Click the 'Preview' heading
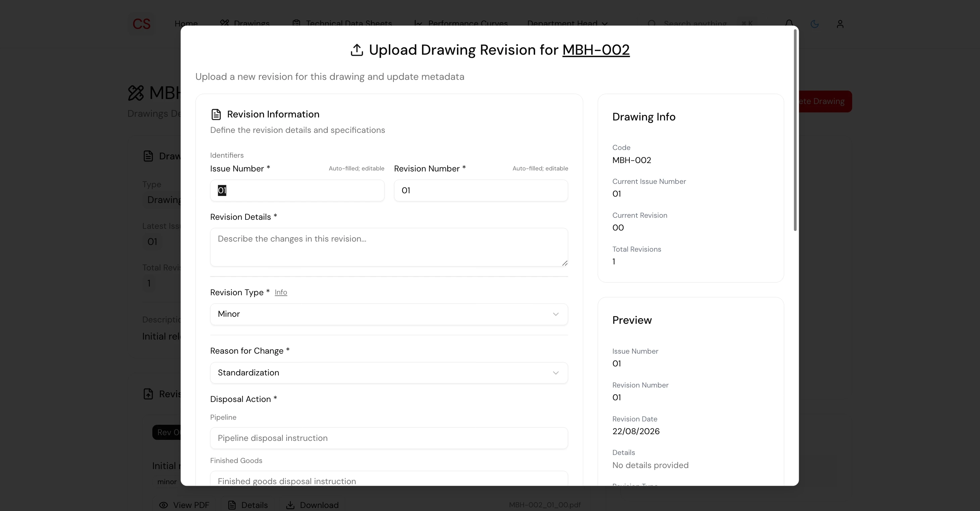The image size is (980, 511). coord(632,320)
